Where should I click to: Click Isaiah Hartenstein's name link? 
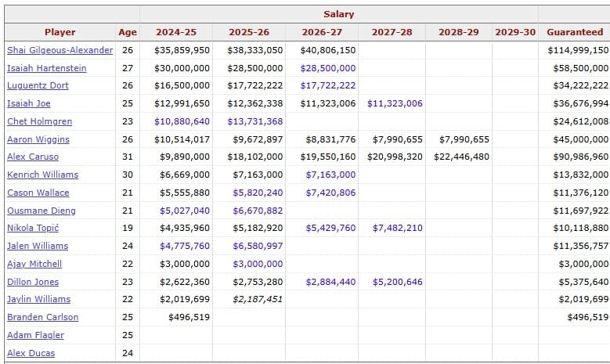coord(46,68)
